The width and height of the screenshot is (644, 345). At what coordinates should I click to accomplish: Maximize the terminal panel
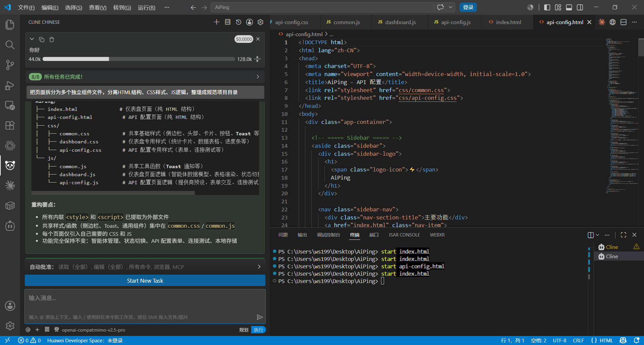click(624, 235)
